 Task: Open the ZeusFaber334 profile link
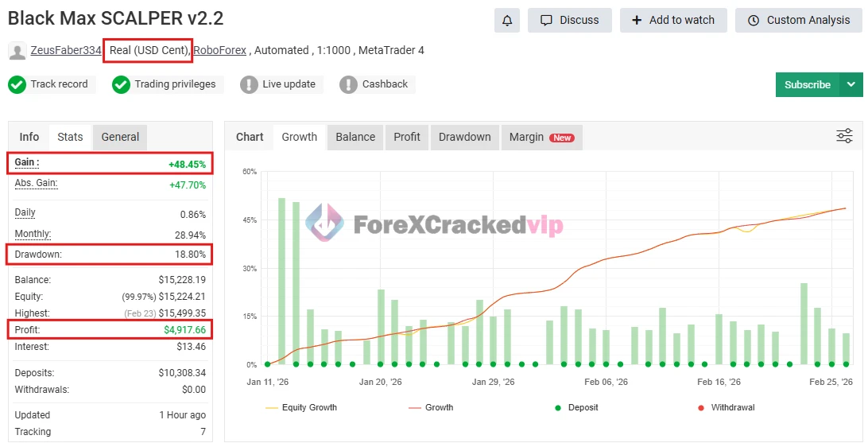(x=66, y=50)
